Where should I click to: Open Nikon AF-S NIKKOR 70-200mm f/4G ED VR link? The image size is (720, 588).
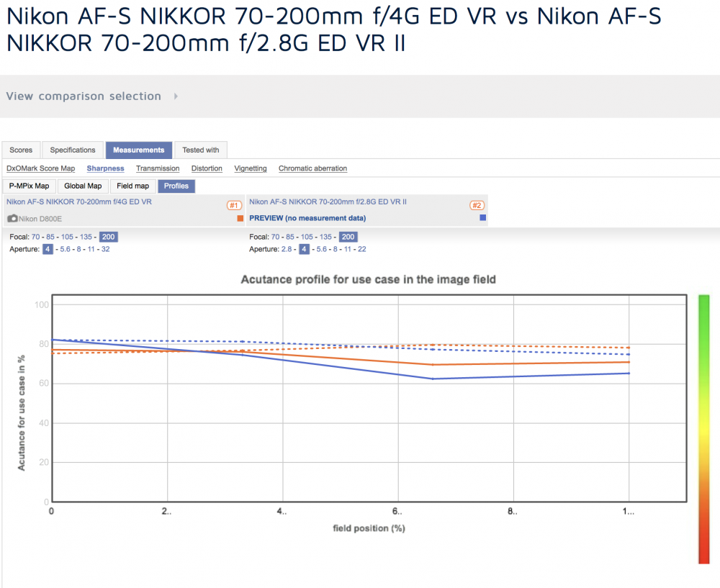(79, 202)
